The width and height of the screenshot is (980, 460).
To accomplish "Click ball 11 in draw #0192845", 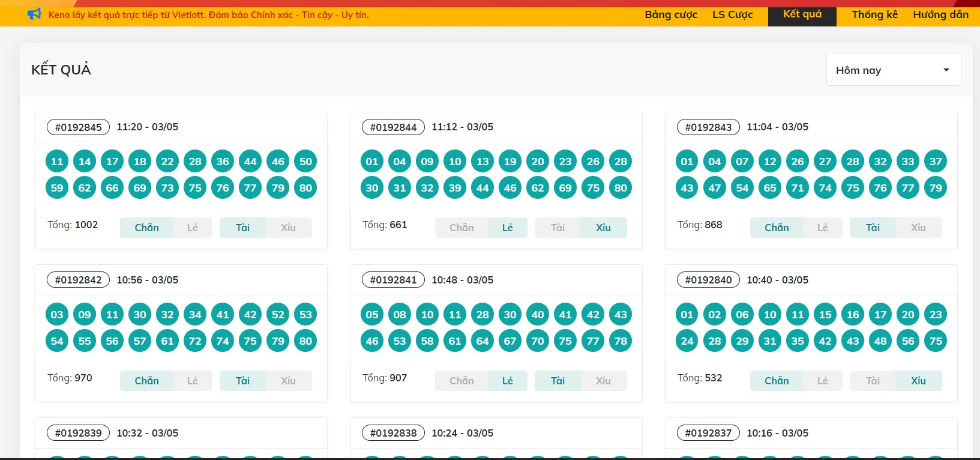I will point(57,161).
